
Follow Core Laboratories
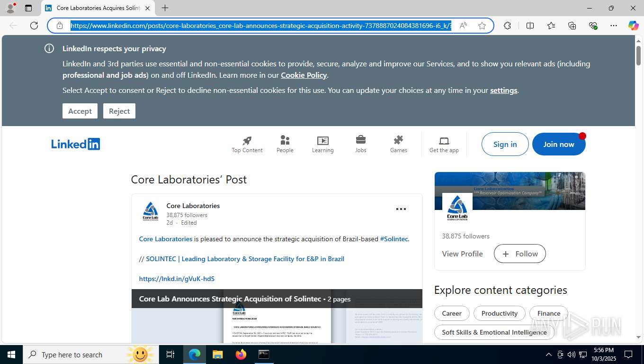(520, 254)
